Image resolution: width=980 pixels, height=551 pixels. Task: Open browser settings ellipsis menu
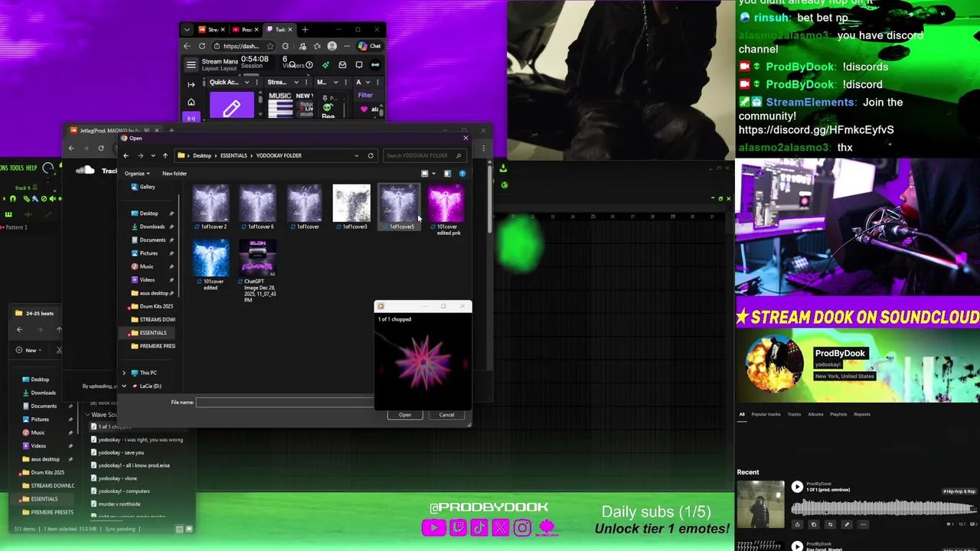[x=346, y=46]
